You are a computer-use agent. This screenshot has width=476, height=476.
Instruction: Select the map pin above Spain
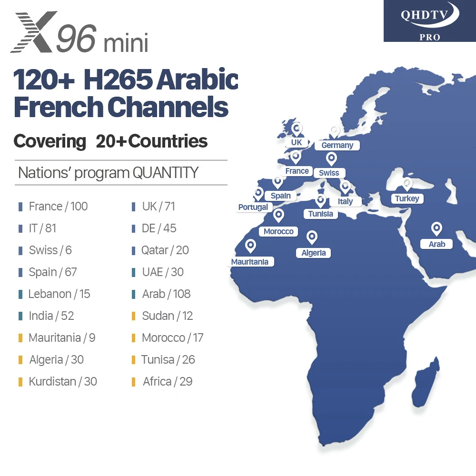pos(278,182)
